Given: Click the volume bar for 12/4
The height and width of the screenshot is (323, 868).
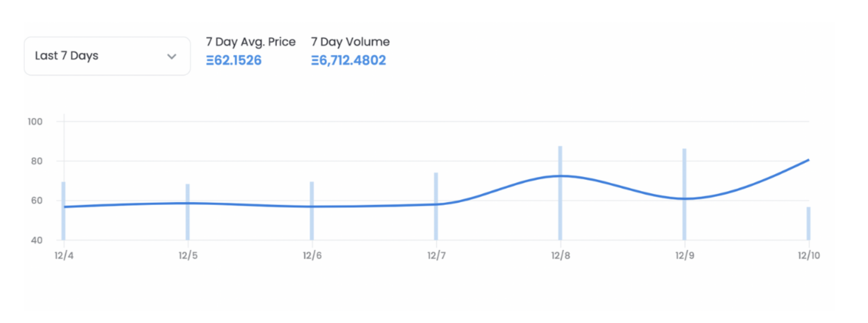Looking at the screenshot, I should pyautogui.click(x=64, y=222).
